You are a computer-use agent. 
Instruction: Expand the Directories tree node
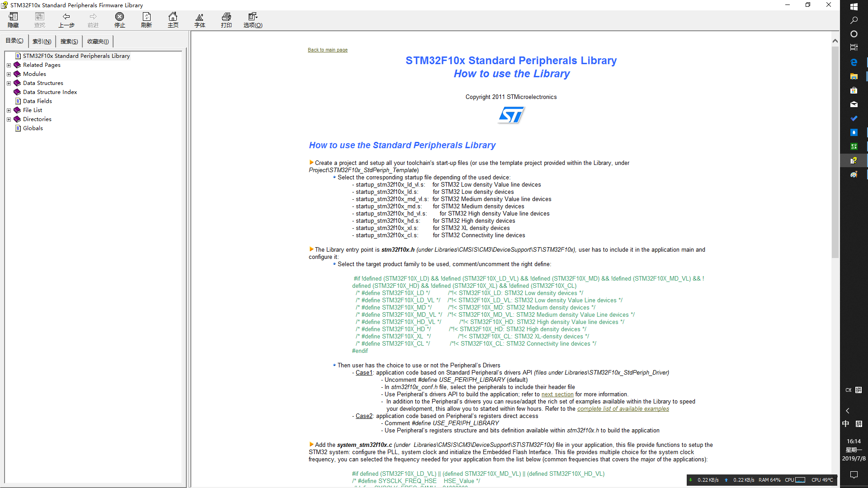9,119
